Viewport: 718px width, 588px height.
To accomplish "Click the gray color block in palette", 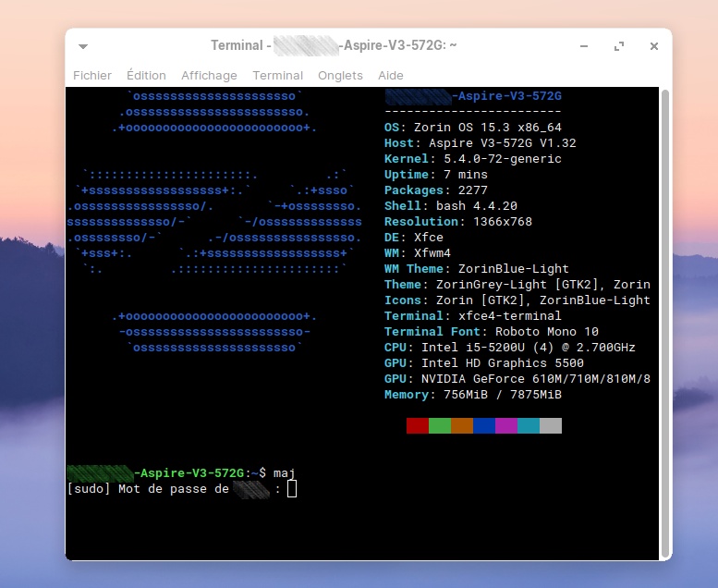I will tap(551, 425).
